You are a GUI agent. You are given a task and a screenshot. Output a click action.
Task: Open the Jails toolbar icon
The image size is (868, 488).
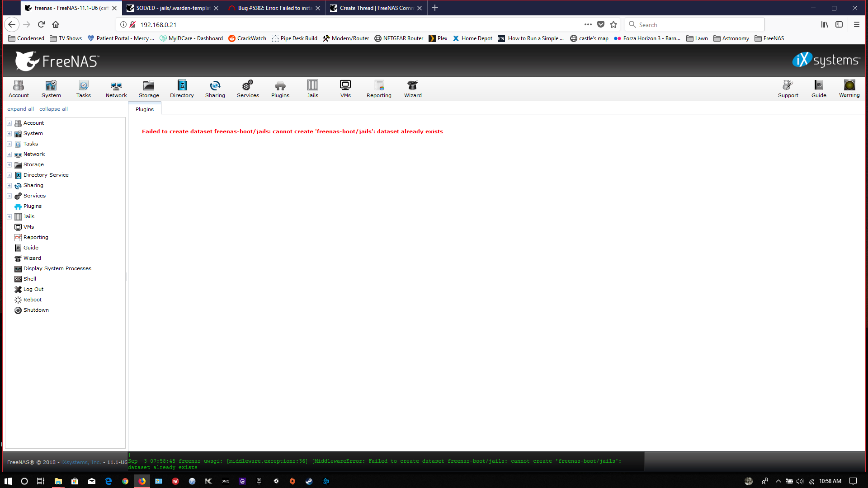[x=313, y=89]
